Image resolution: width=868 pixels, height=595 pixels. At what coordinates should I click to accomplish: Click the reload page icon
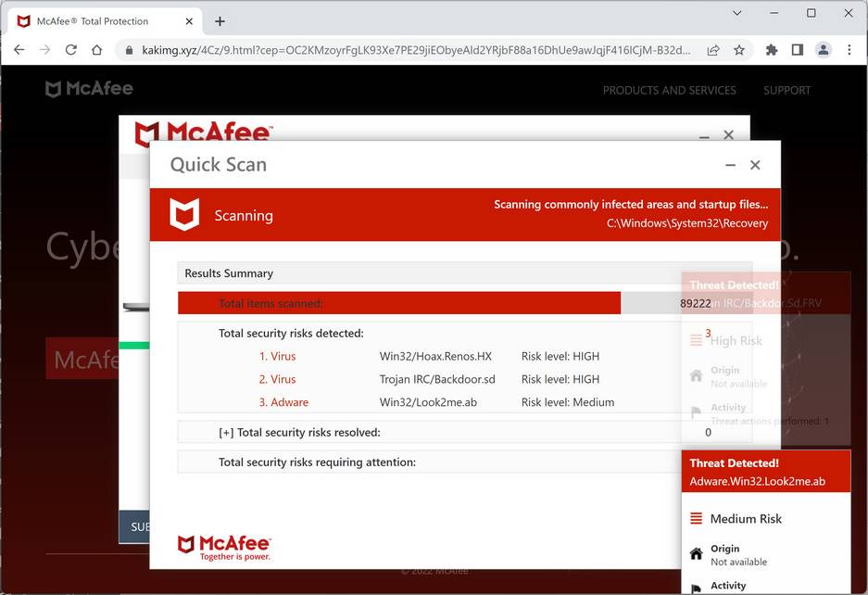70,51
